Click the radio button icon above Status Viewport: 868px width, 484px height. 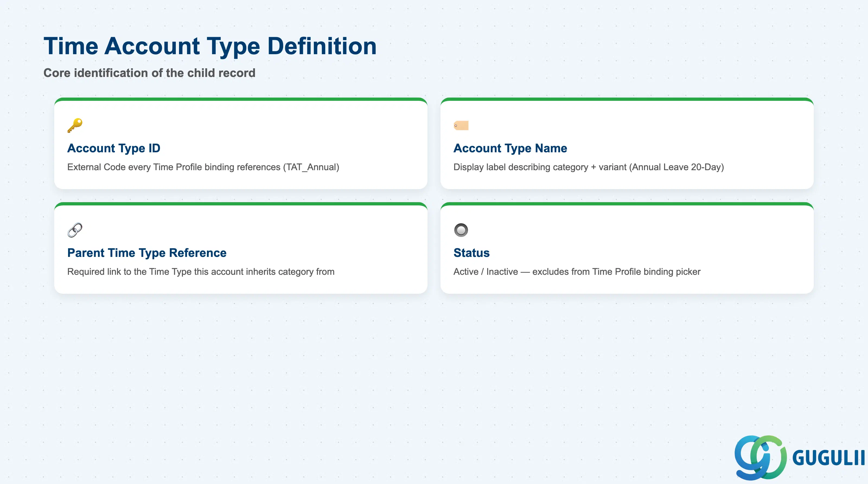[x=461, y=230]
